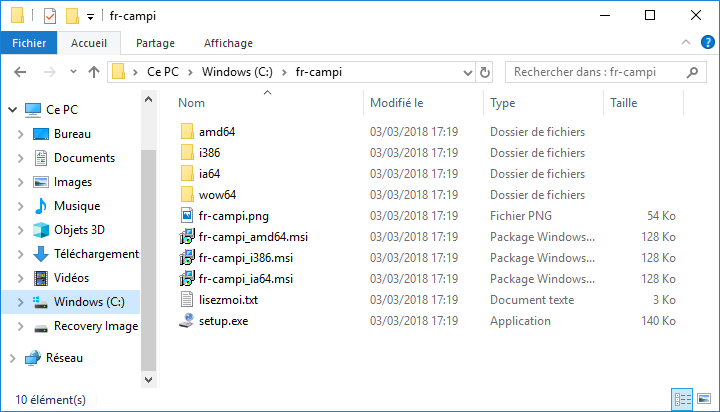The height and width of the screenshot is (412, 720).
Task: Click the navigation pane scrollbar down arrow
Action: click(148, 380)
